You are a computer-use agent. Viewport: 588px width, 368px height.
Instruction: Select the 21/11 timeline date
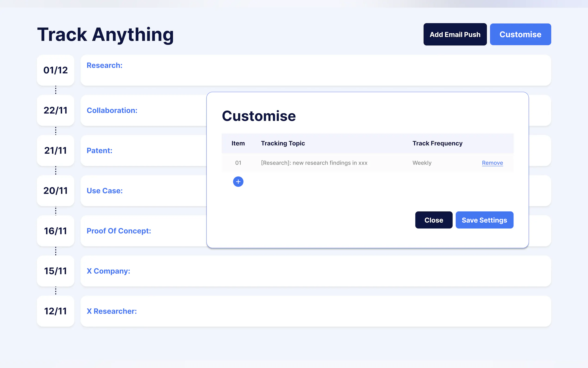coord(55,150)
